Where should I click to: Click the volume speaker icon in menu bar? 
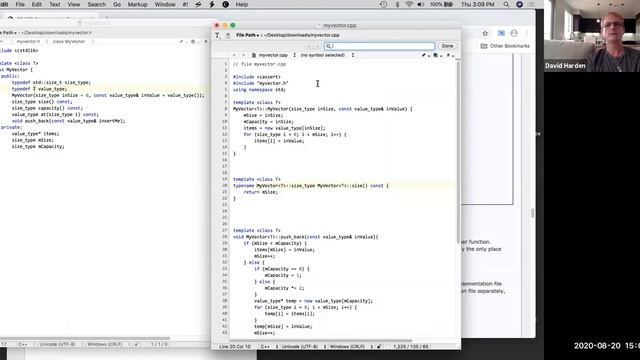[421, 4]
